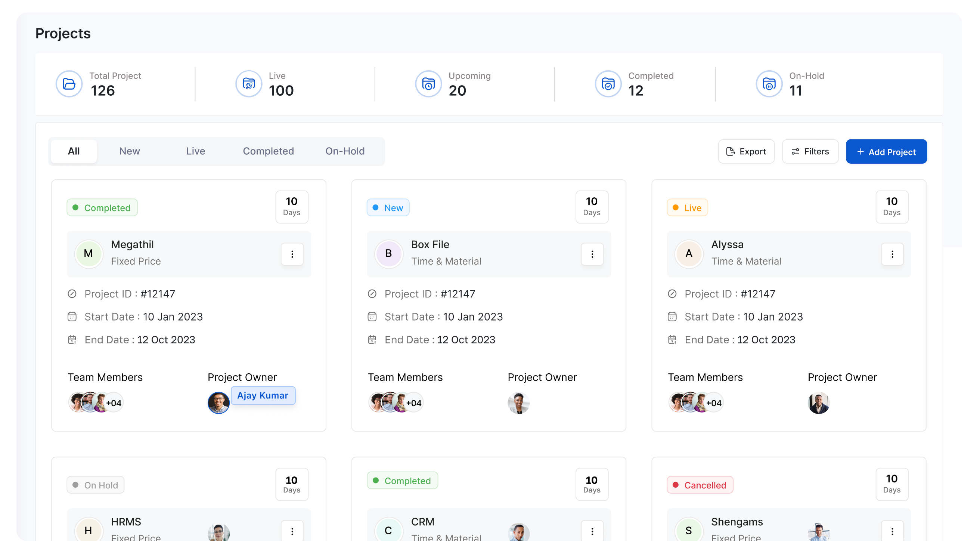980x556 pixels.
Task: Open the Megathil card three-dot menu
Action: pos(292,254)
